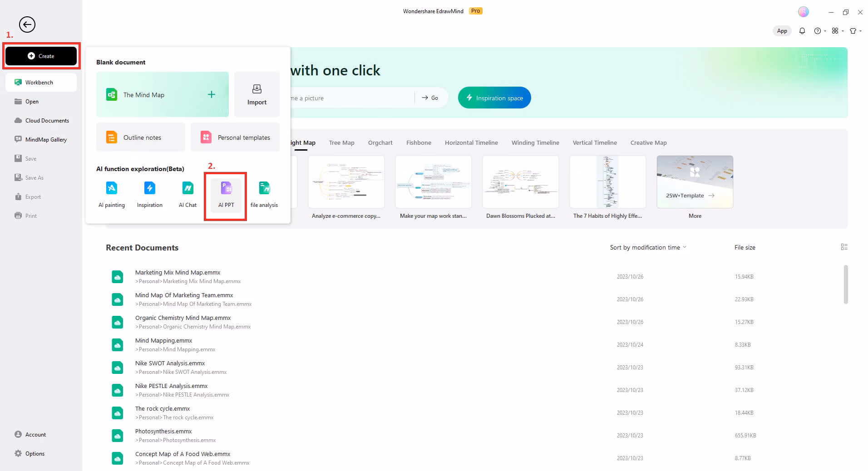The image size is (868, 471).
Task: Open The 7 Habits template thumbnail
Action: point(608,182)
